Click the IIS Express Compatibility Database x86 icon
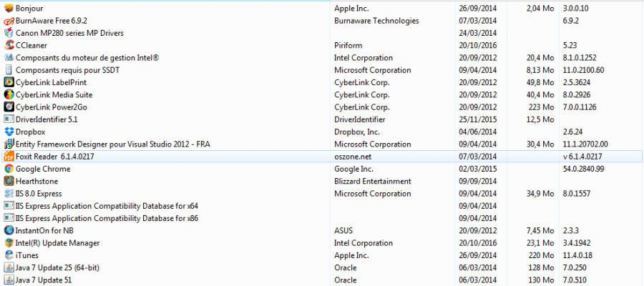The width and height of the screenshot is (644, 286). pyautogui.click(x=8, y=218)
